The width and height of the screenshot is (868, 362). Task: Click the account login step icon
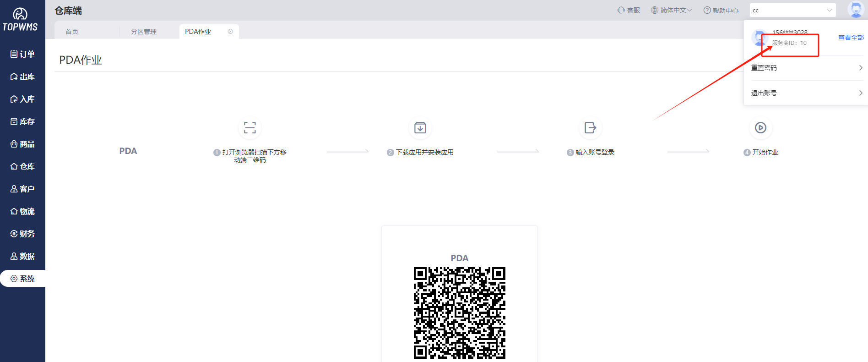(x=590, y=128)
